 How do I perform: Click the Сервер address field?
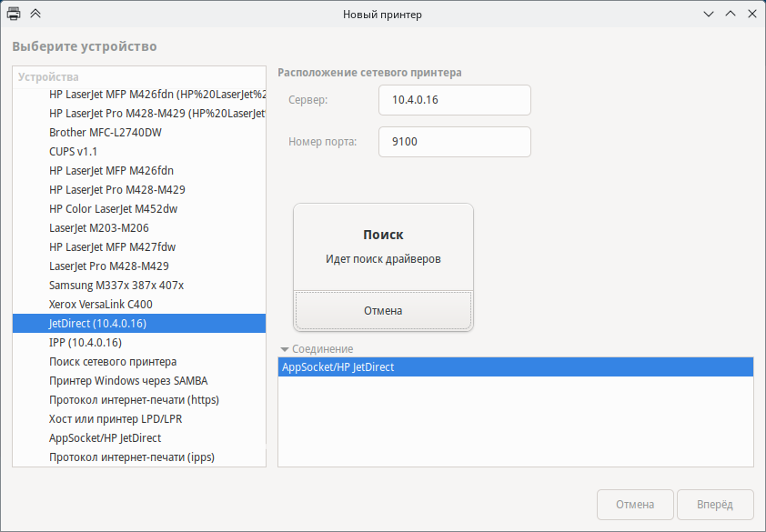pyautogui.click(x=454, y=100)
